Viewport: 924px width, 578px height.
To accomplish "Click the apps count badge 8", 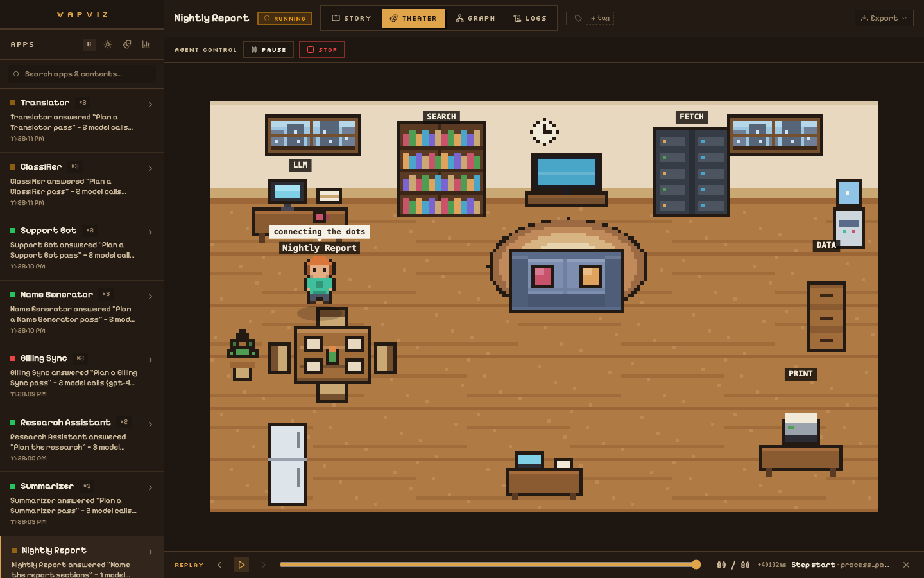I will pyautogui.click(x=89, y=44).
